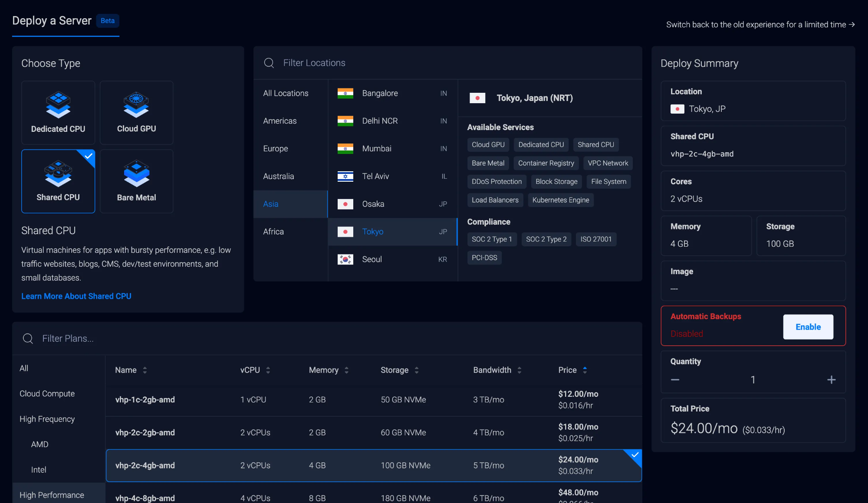
Task: Sort plans by Storage column arrows
Action: 417,370
